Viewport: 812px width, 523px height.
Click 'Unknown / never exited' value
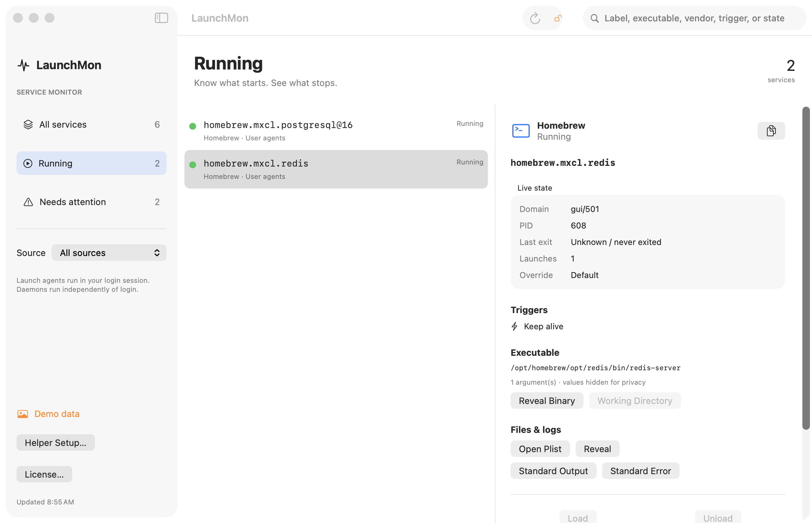point(616,242)
